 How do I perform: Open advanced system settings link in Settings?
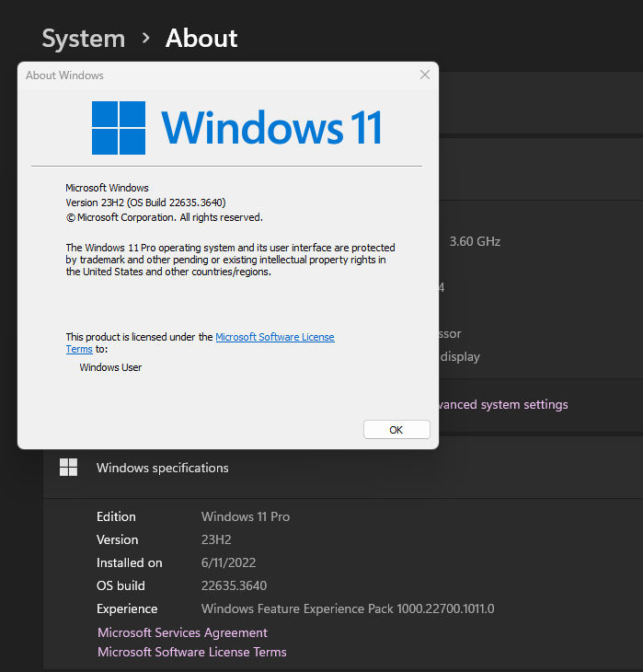click(x=503, y=404)
